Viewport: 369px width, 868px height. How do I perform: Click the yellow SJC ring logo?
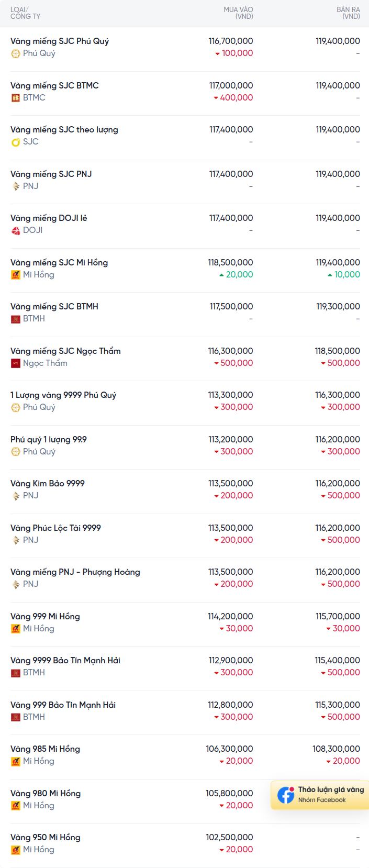(16, 142)
